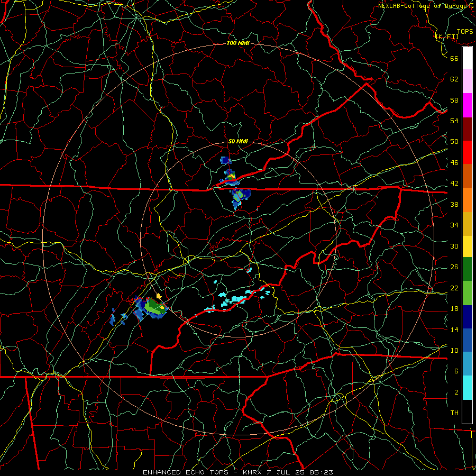
Task: Select the 42 legend value
Action: click(454, 184)
